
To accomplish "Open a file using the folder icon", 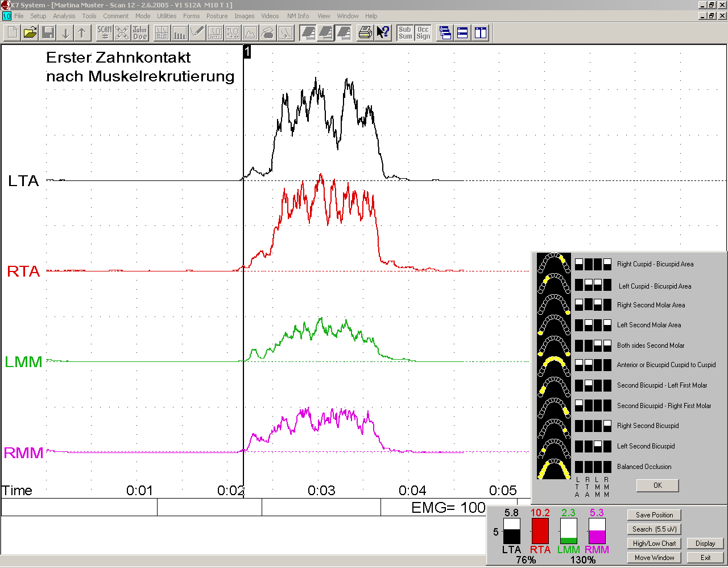I will pos(30,33).
